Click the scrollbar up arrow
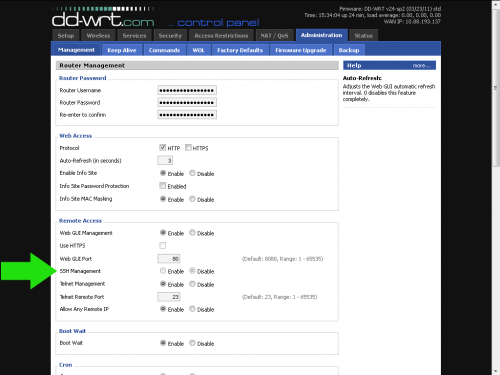Image resolution: width=500 pixels, height=375 pixels. [496, 4]
